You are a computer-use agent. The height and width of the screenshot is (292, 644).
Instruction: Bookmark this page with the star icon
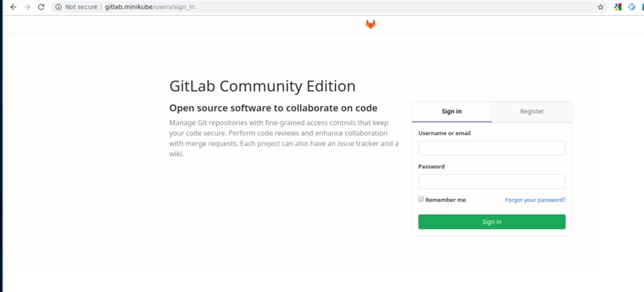(x=600, y=7)
